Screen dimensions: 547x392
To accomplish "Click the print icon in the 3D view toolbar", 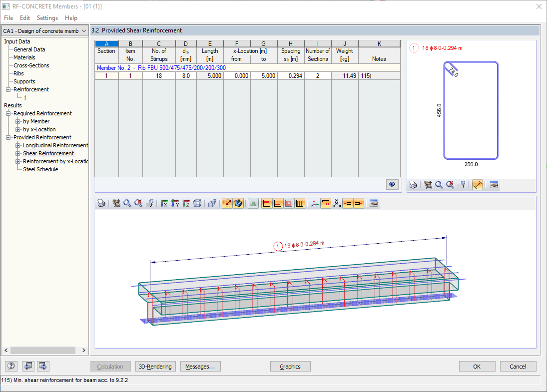I will [101, 203].
